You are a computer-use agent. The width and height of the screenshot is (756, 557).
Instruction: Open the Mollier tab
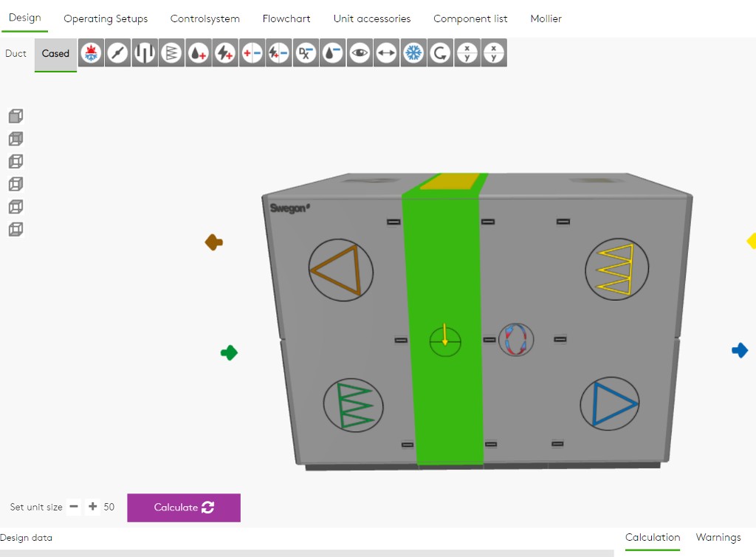(546, 18)
